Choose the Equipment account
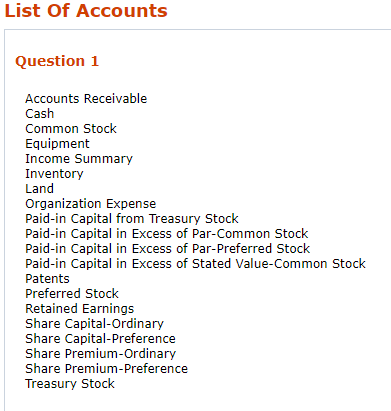The image size is (391, 411). tap(57, 144)
